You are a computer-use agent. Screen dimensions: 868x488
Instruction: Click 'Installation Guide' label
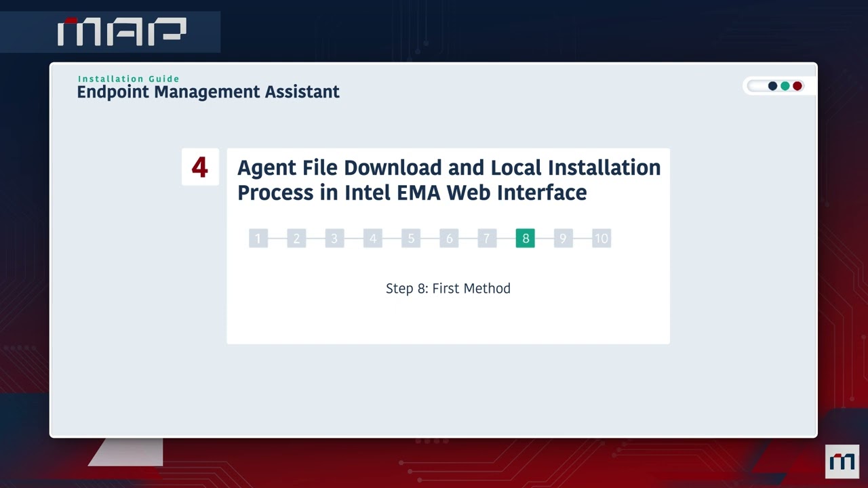pos(129,79)
